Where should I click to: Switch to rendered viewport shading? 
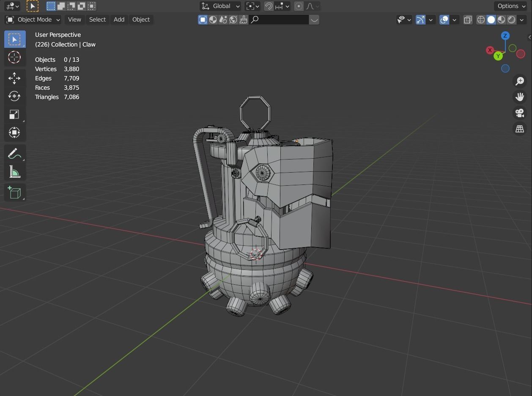coord(511,19)
